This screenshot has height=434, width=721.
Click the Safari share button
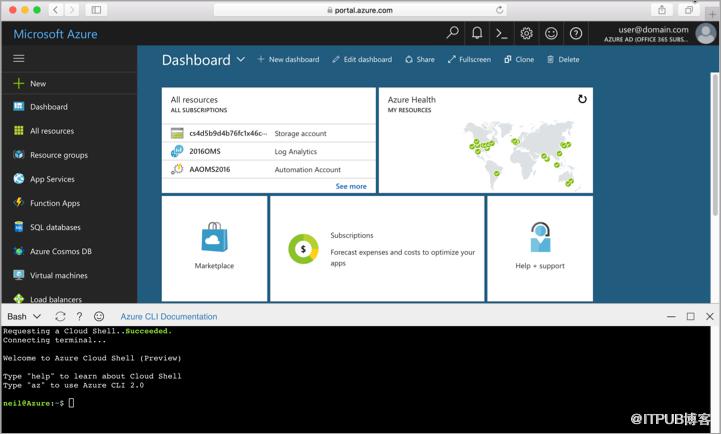click(662, 10)
